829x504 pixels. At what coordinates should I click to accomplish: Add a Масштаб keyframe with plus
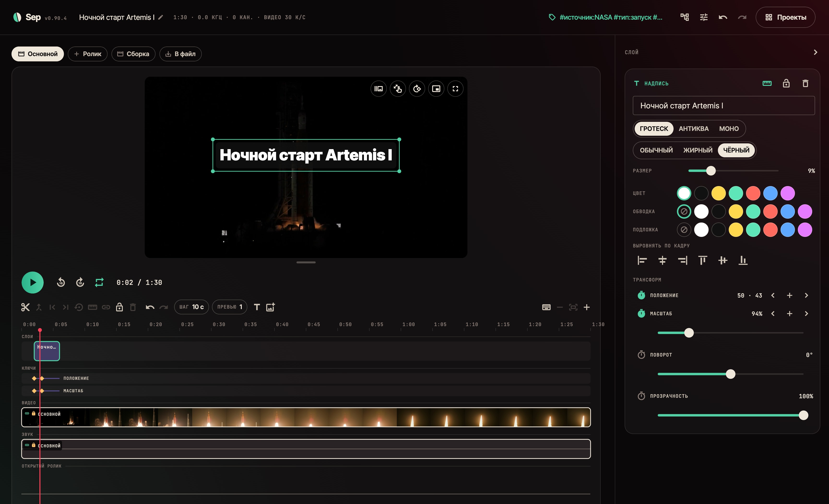click(789, 313)
